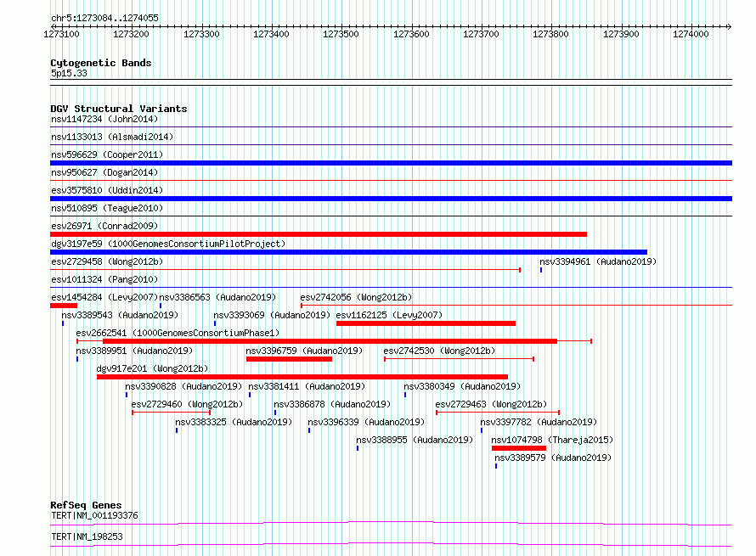Click TERT|NM_001193376 gene label
This screenshot has height=556, width=756.
pos(94,515)
